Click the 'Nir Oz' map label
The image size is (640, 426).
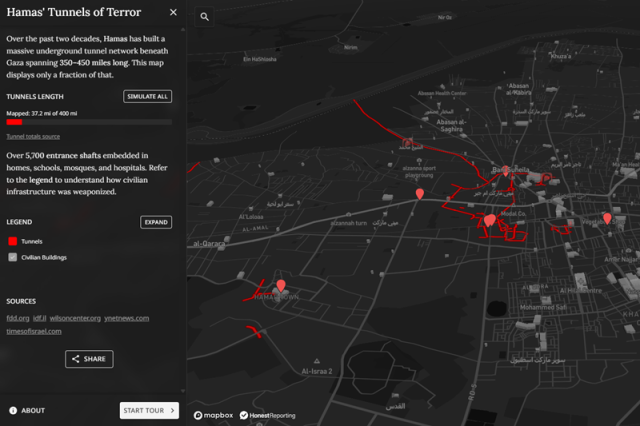[x=444, y=18]
